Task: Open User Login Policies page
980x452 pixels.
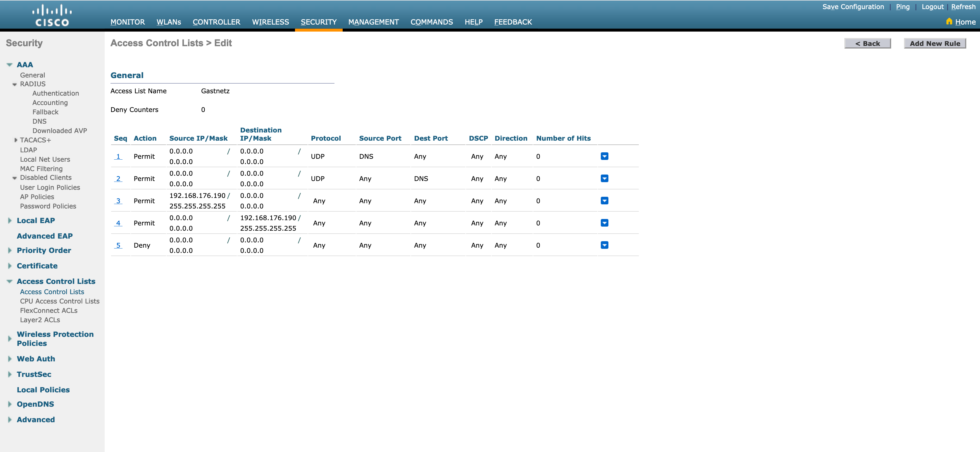Action: tap(50, 188)
